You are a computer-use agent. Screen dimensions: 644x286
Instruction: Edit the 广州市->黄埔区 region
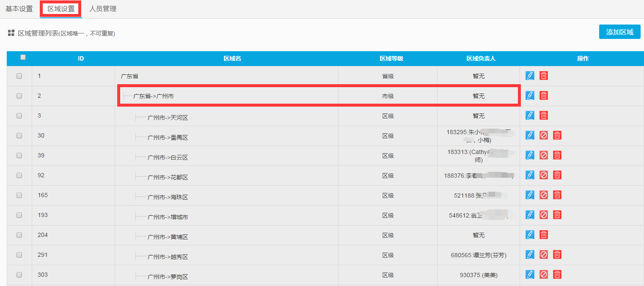tap(530, 234)
